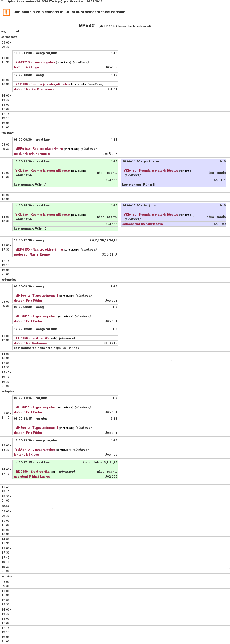Open IED0150 Elektroonika in the SOC-212 entry

coord(32,338)
